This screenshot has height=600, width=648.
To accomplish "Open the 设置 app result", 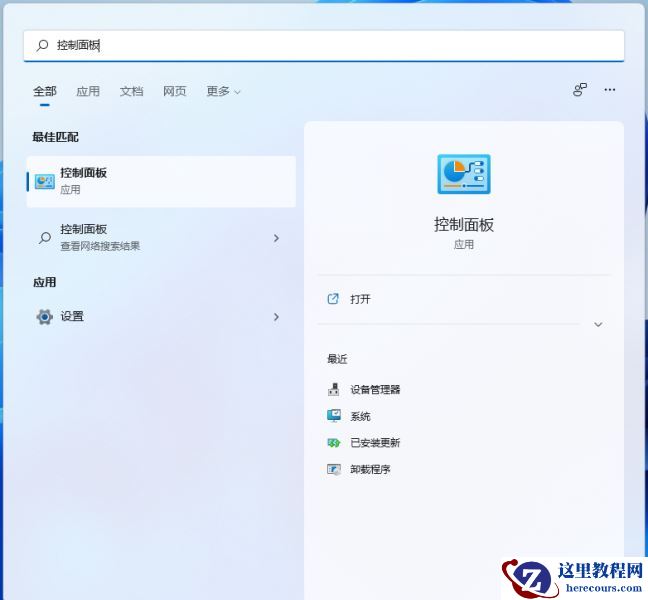I will pyautogui.click(x=161, y=317).
